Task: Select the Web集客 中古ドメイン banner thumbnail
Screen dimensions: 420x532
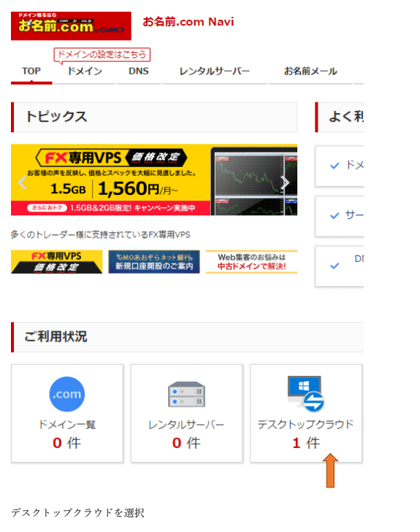Action: pyautogui.click(x=251, y=261)
